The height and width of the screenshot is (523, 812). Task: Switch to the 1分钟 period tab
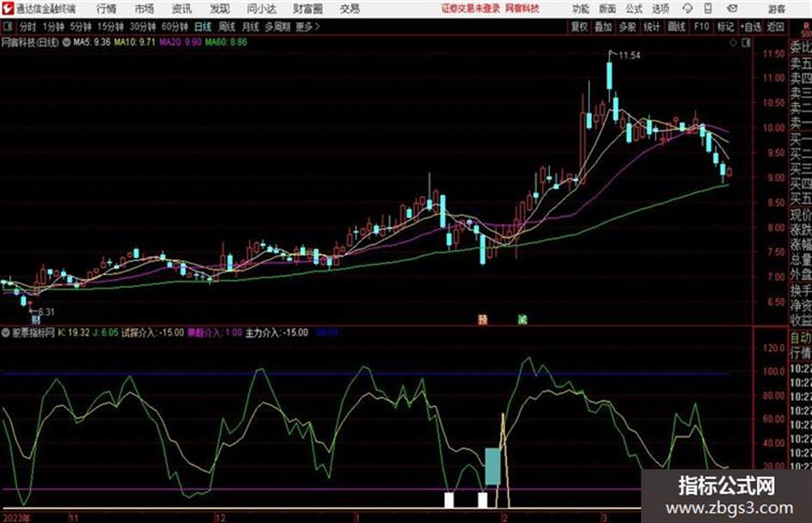(52, 27)
